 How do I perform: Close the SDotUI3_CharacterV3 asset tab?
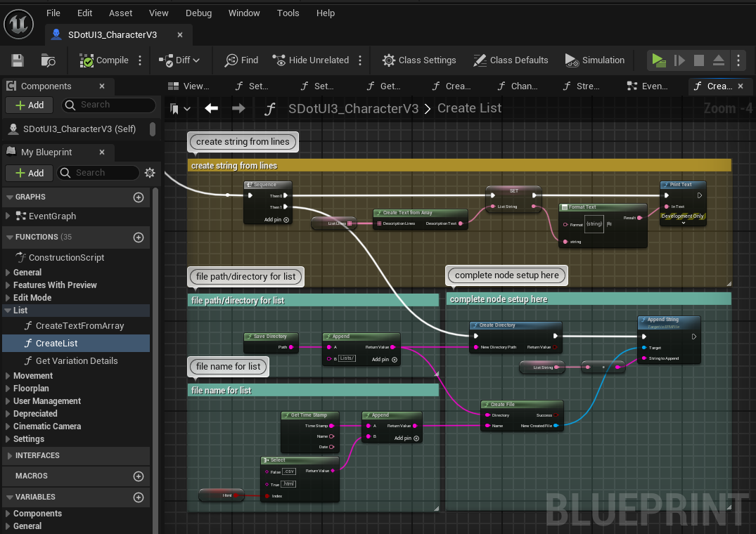click(x=180, y=34)
